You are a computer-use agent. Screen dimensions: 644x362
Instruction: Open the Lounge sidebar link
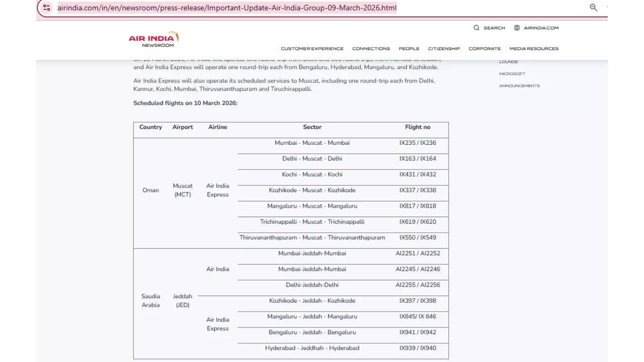point(508,62)
